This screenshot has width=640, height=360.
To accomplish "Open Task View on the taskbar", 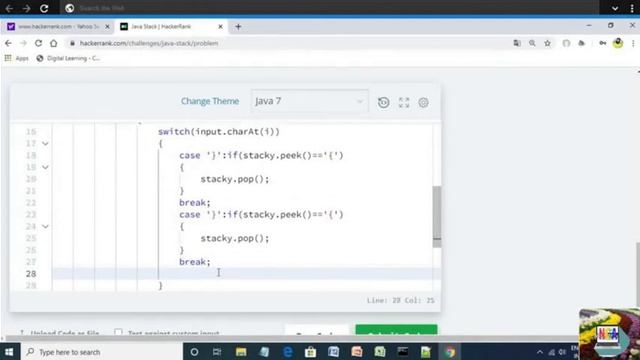I will click(217, 352).
